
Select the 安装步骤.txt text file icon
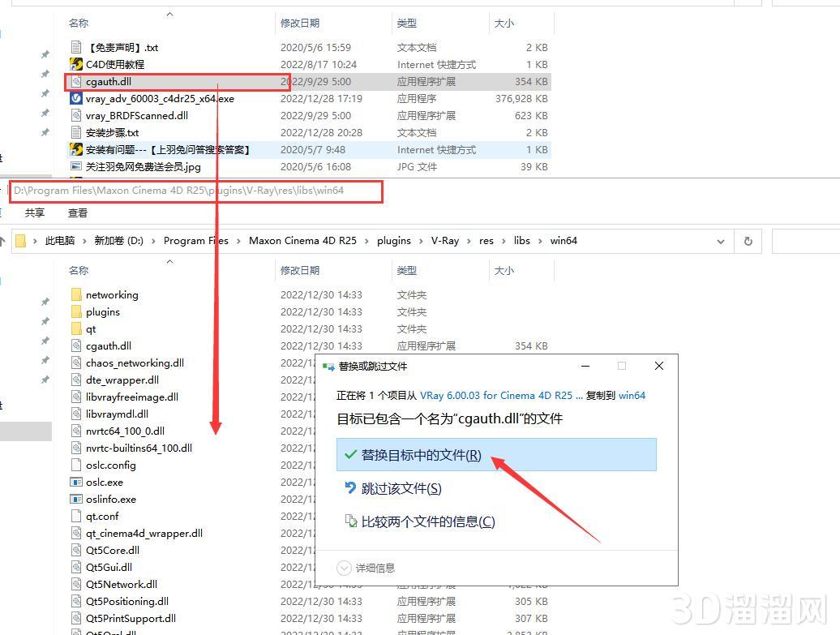click(76, 132)
